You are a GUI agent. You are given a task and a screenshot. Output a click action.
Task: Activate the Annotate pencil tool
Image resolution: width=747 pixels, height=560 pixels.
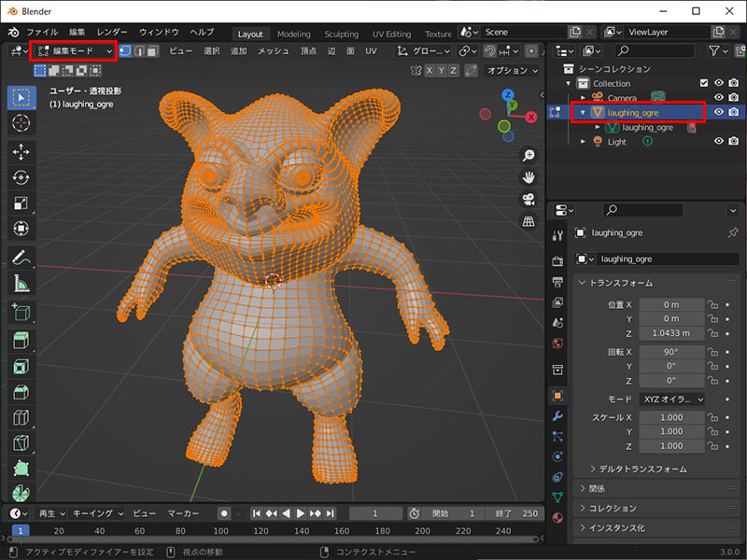pos(21,259)
